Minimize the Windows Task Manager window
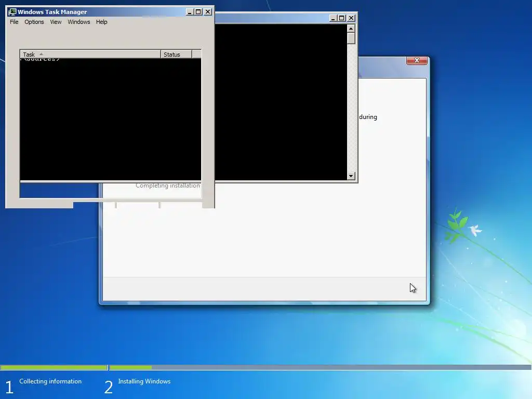Viewport: 532px width, 399px height. click(x=190, y=12)
